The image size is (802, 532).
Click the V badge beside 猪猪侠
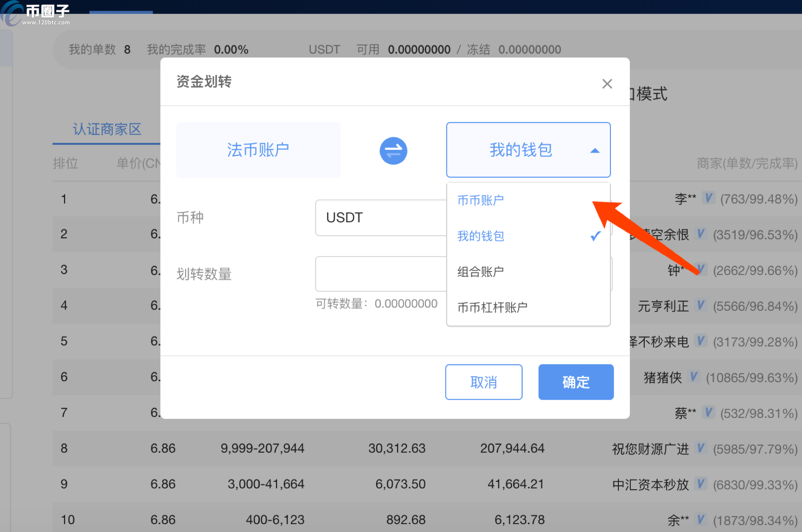pyautogui.click(x=694, y=377)
